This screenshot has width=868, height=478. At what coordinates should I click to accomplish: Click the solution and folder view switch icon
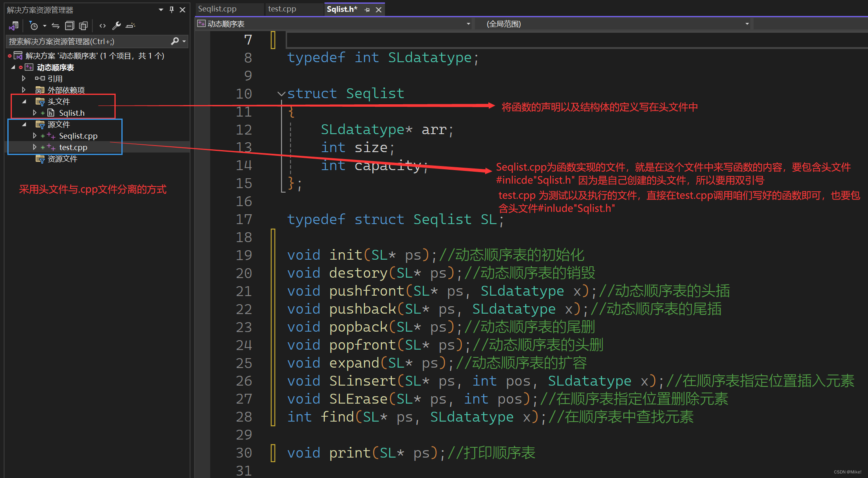pos(13,26)
